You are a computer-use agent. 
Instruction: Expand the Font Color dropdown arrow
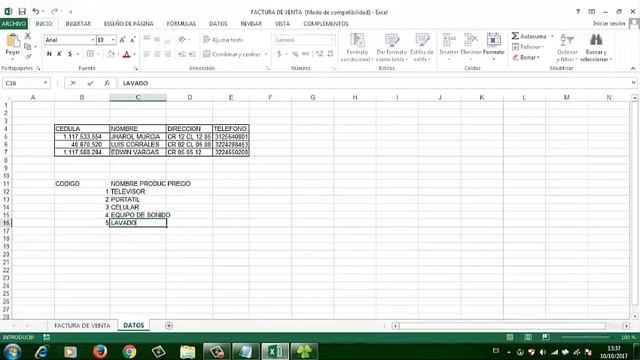coord(134,54)
